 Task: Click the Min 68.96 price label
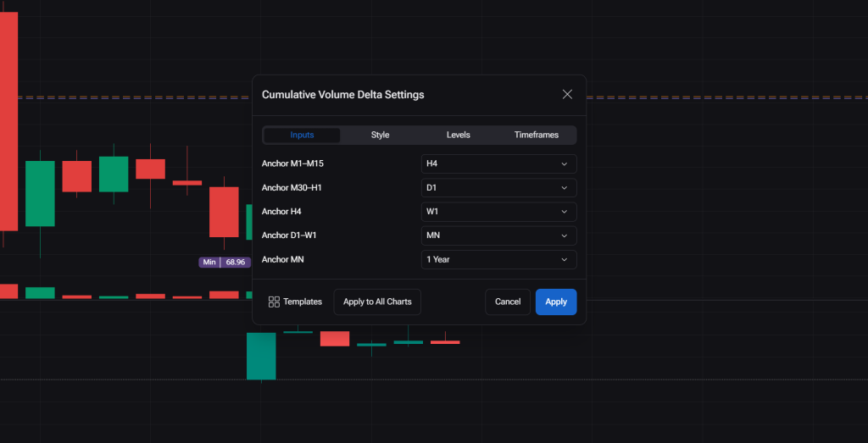(224, 262)
